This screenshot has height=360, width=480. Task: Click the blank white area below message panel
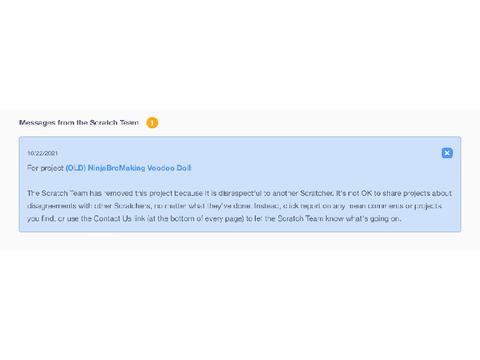[x=240, y=305]
